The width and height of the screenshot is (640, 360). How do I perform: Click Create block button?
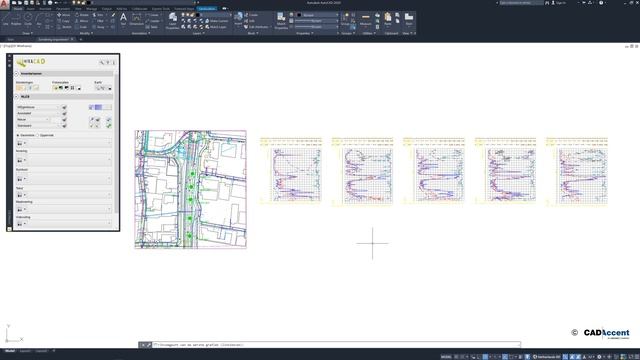(251, 15)
